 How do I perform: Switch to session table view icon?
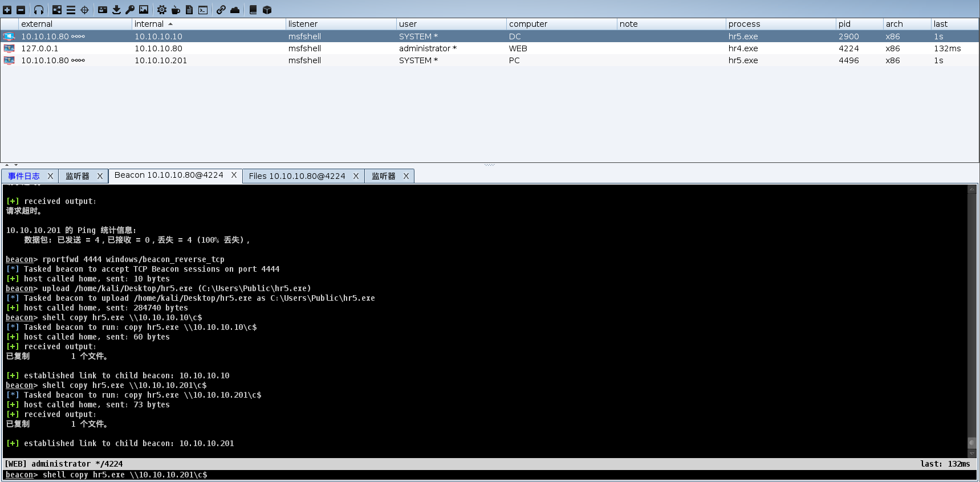click(71, 10)
